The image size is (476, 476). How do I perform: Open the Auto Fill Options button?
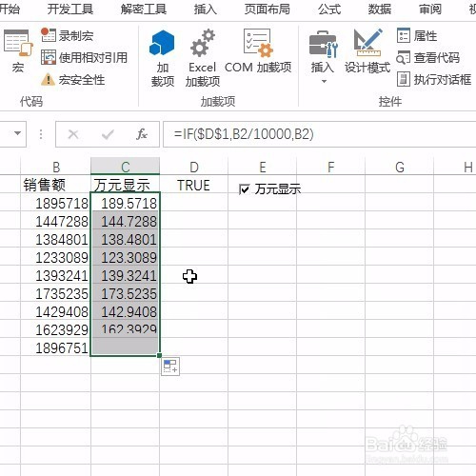pos(170,367)
